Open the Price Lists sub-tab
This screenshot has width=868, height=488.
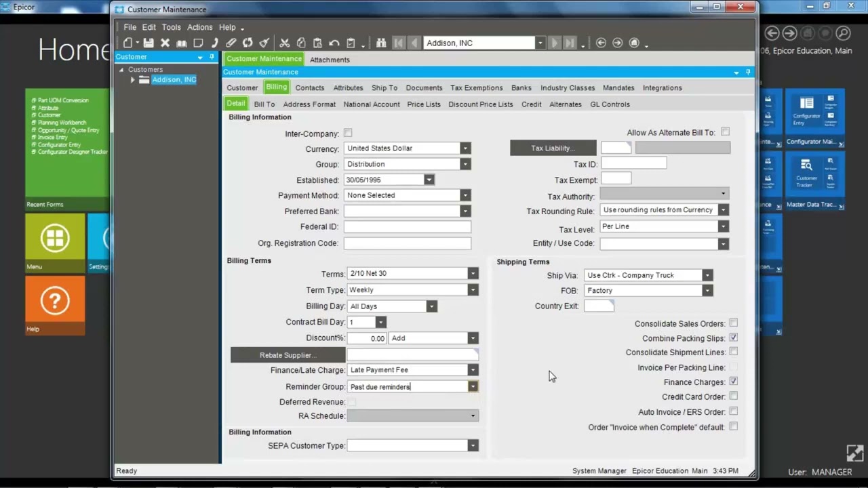(x=424, y=104)
